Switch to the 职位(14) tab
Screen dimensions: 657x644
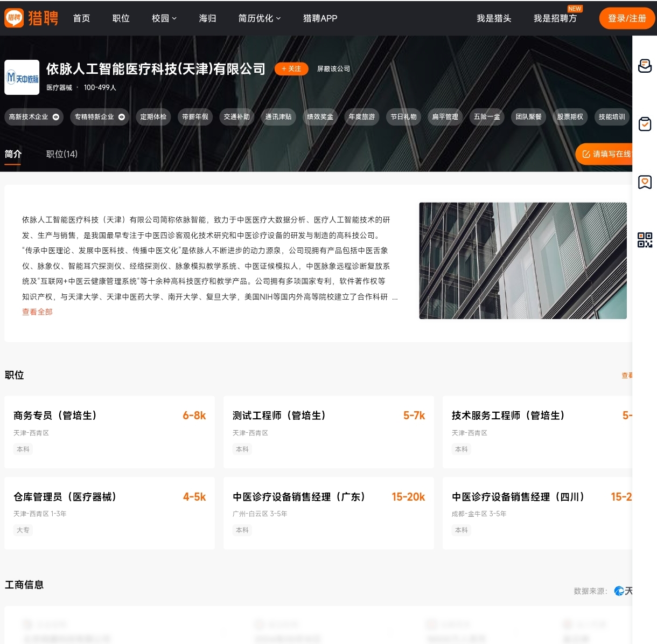click(x=62, y=154)
